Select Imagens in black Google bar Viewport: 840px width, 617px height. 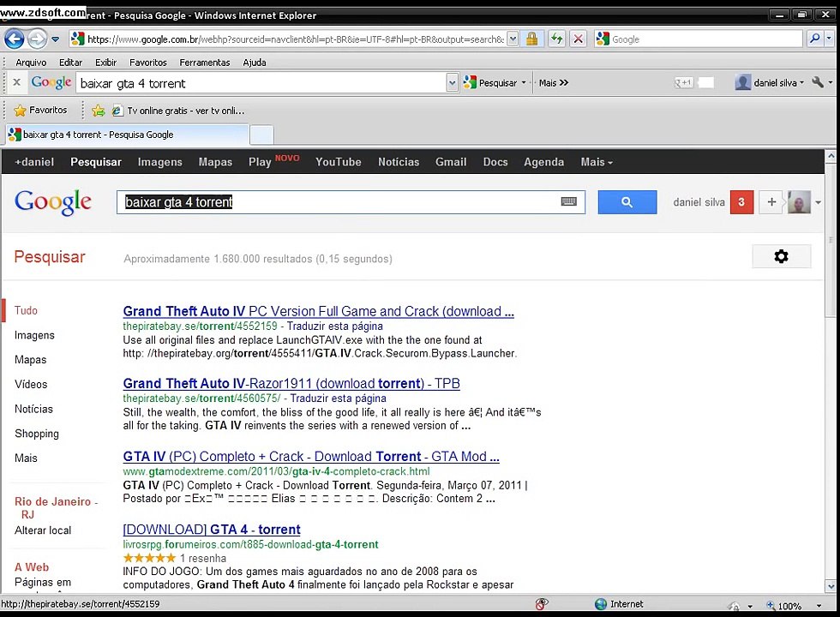point(159,162)
